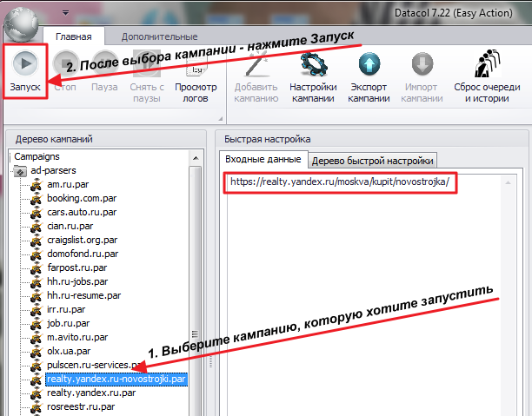Image resolution: width=532 pixels, height=416 pixels.
Task: Click the ad-parsers folder icon
Action: (x=20, y=171)
